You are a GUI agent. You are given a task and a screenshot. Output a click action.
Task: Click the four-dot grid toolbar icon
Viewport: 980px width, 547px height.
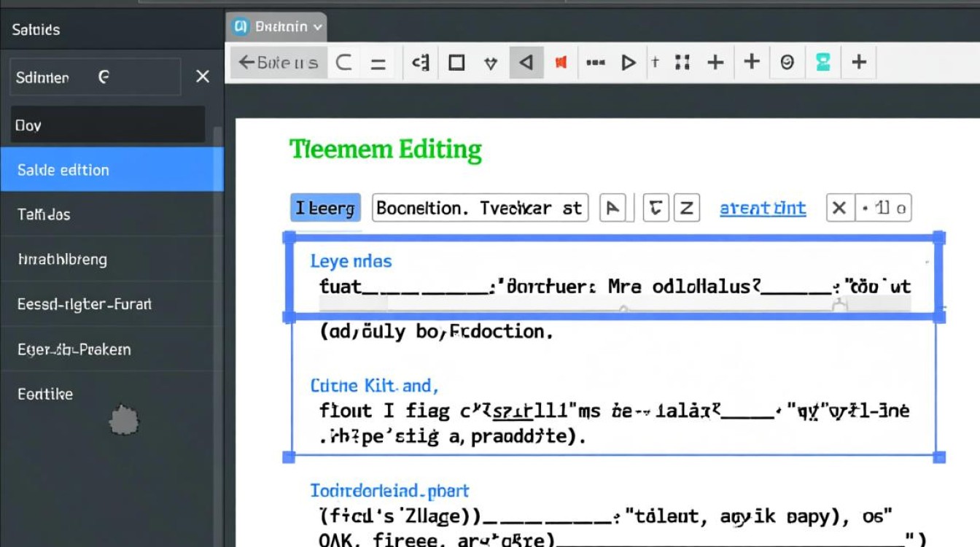tap(682, 63)
